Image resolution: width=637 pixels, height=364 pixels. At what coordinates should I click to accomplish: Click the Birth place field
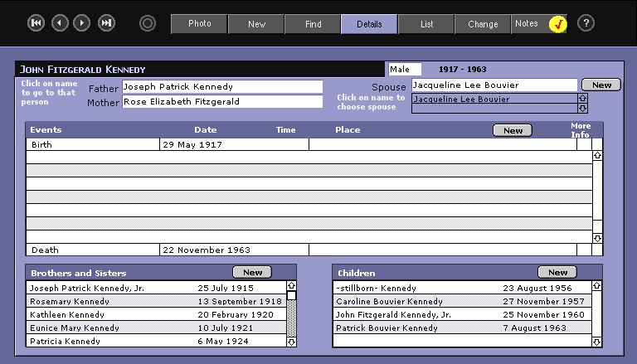(x=442, y=144)
